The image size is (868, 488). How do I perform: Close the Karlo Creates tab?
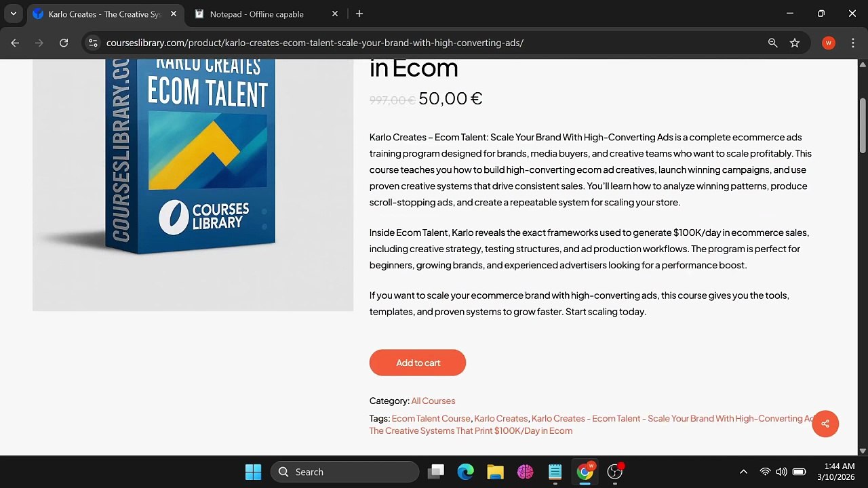coord(174,14)
